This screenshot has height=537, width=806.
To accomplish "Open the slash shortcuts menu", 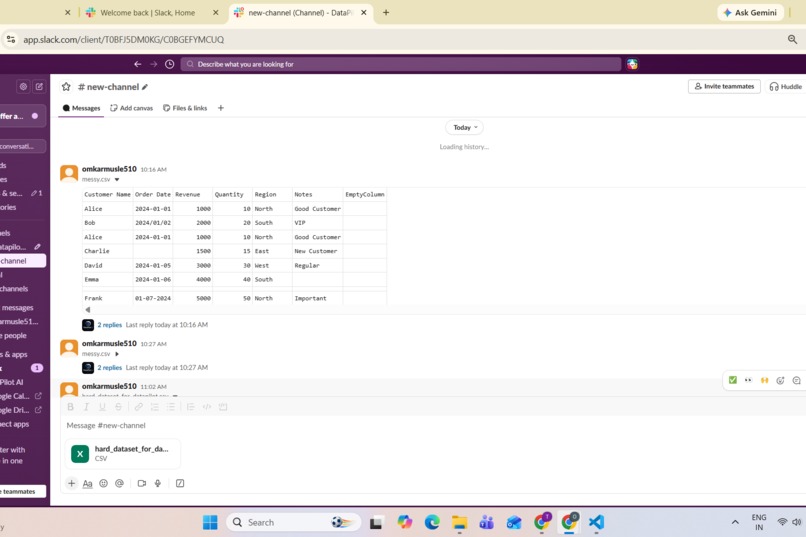I will tap(180, 483).
